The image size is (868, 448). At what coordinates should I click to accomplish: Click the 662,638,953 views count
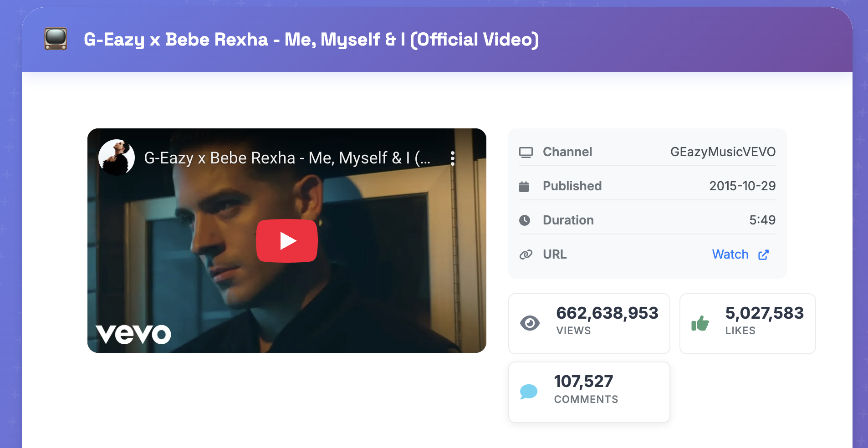607,313
